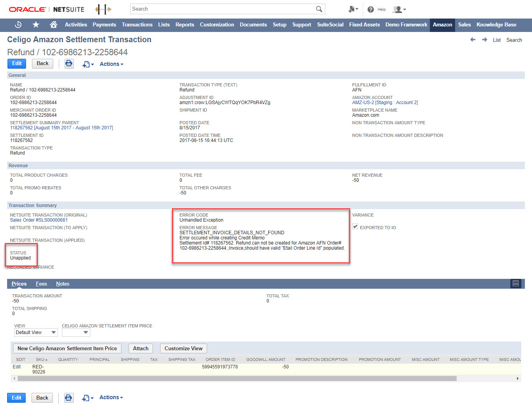Open Sales Order #SLS00000681 link
This screenshot has width=532, height=411.
click(39, 220)
